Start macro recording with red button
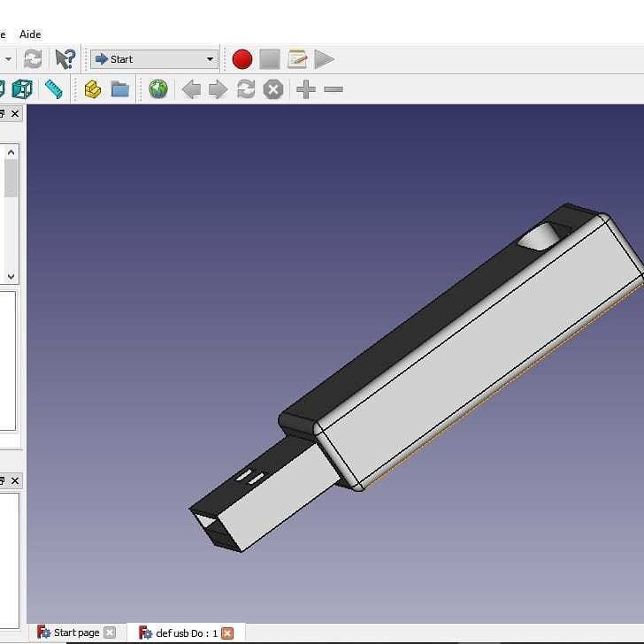644x644 pixels. coord(242,59)
